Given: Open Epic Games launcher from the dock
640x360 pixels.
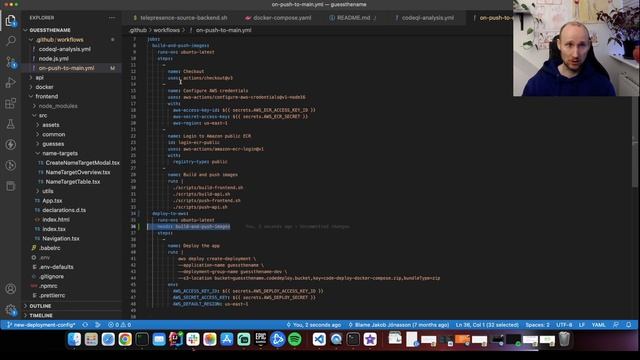Looking at the screenshot, I should [x=260, y=339].
